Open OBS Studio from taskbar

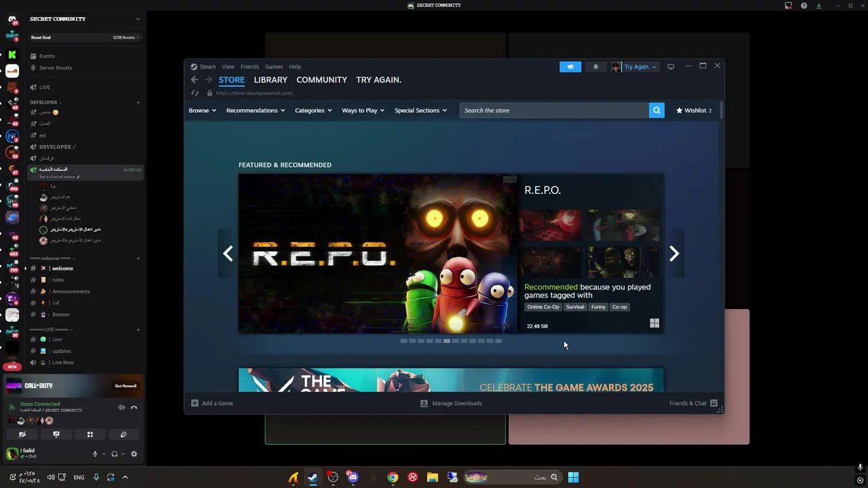pos(333,477)
